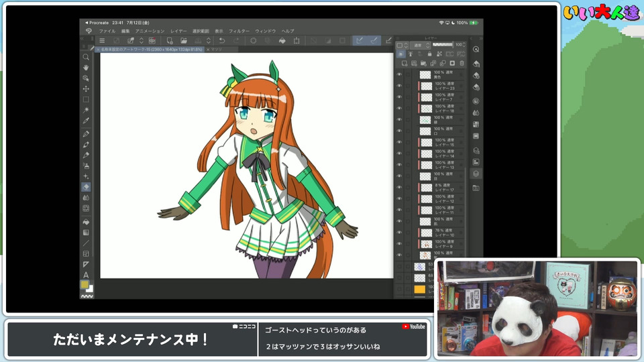
Task: Click the main drawing color swatch
Action: 85,285
